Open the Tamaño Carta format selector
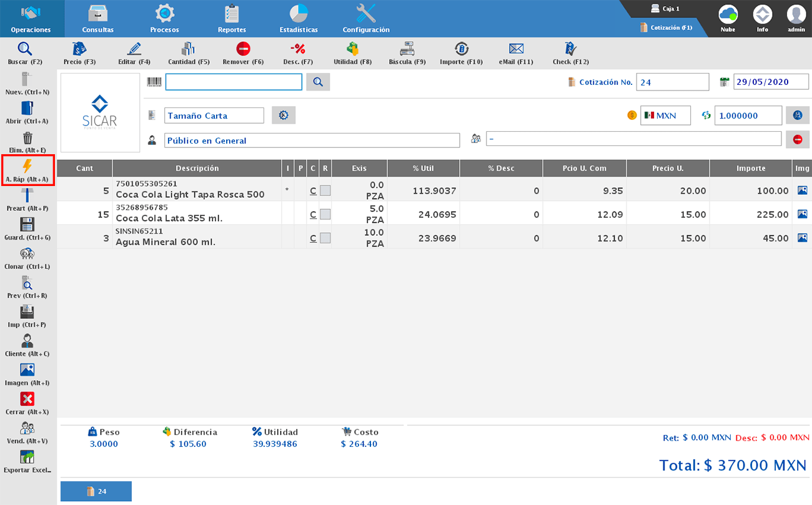Image resolution: width=812 pixels, height=505 pixels. pyautogui.click(x=214, y=115)
